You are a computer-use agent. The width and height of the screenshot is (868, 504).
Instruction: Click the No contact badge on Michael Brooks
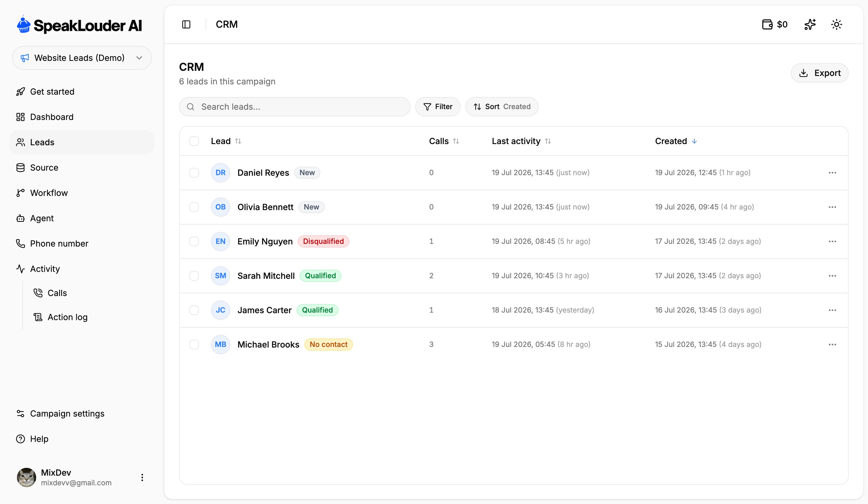(328, 345)
